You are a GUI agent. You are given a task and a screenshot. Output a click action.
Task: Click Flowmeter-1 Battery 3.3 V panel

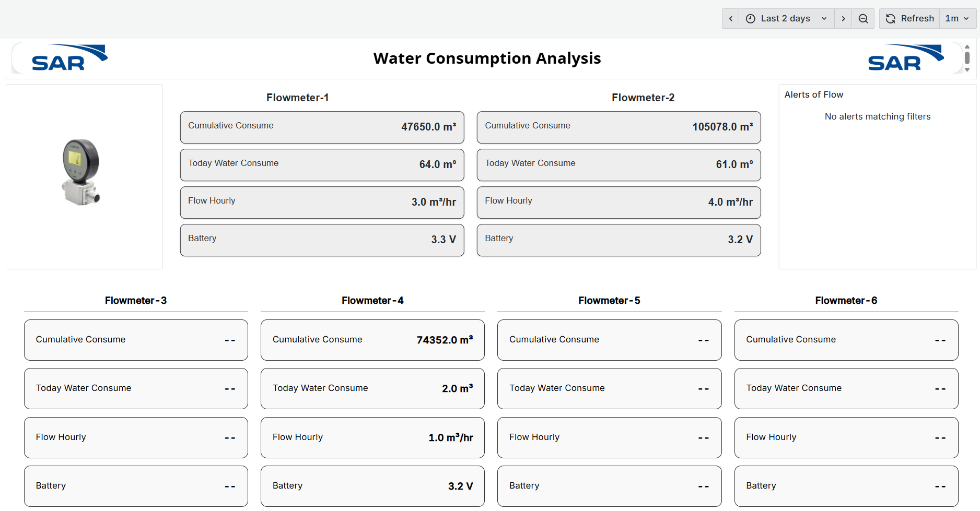coord(322,240)
